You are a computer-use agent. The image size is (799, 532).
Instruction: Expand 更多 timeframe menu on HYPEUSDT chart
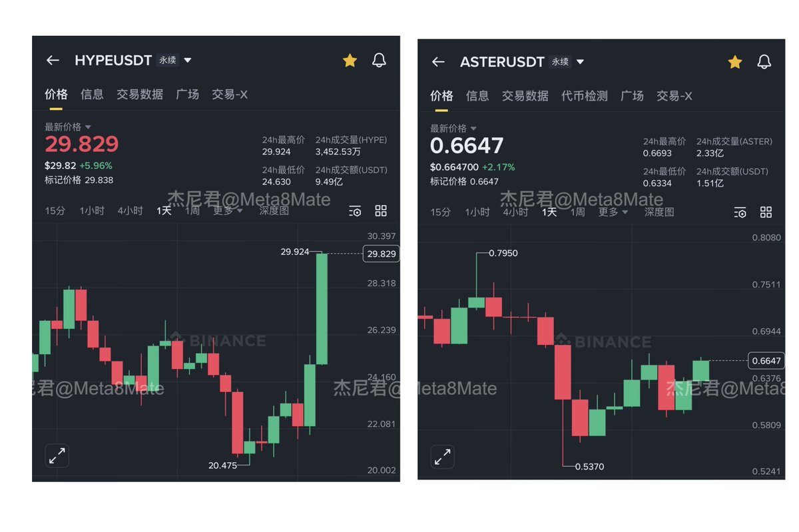[228, 211]
